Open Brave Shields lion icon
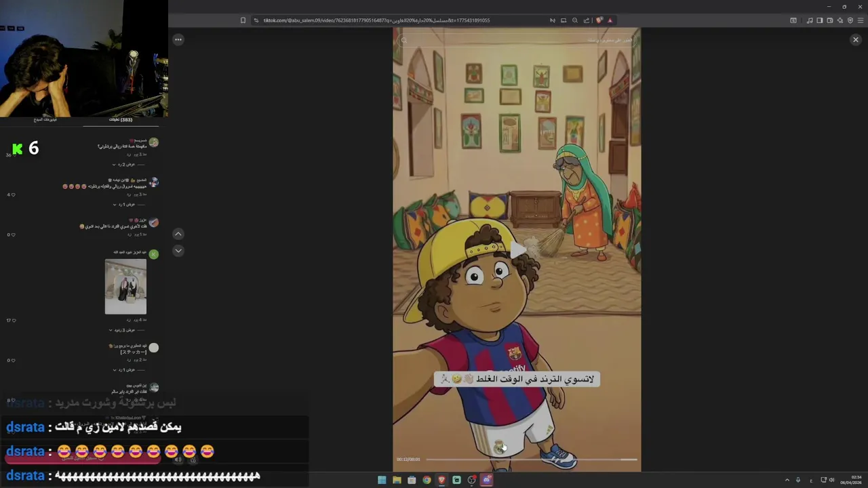 pos(599,20)
